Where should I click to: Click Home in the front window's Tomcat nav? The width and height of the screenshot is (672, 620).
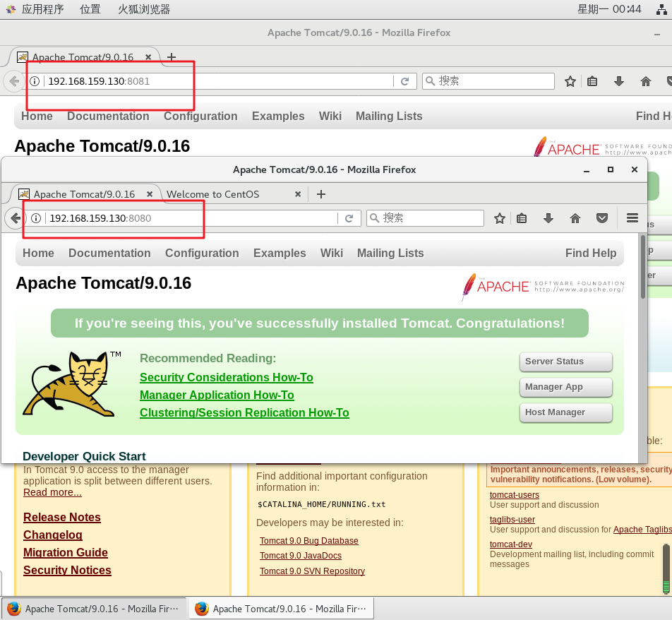click(x=38, y=253)
